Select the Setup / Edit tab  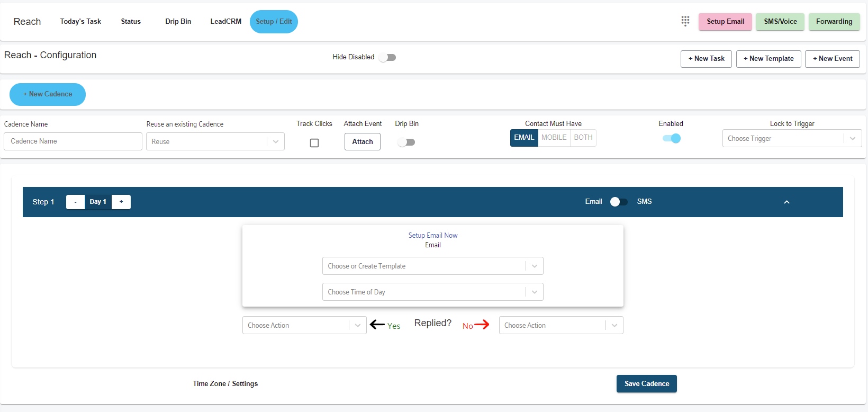(x=274, y=22)
